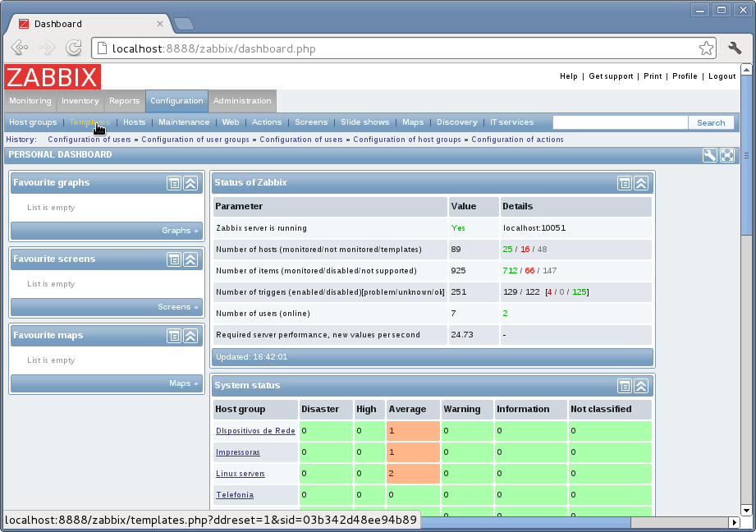Focus the Zabbix search field
The width and height of the screenshot is (756, 532).
(x=620, y=122)
